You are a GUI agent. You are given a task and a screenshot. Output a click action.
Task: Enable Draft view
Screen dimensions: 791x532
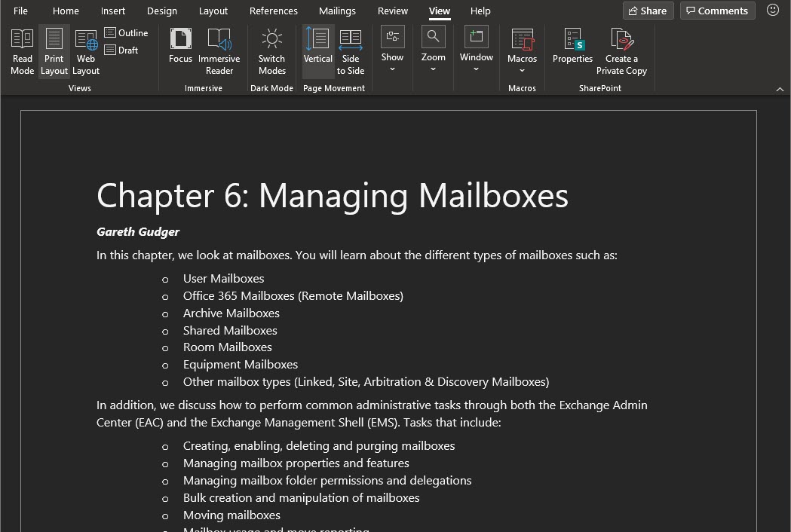(x=121, y=50)
